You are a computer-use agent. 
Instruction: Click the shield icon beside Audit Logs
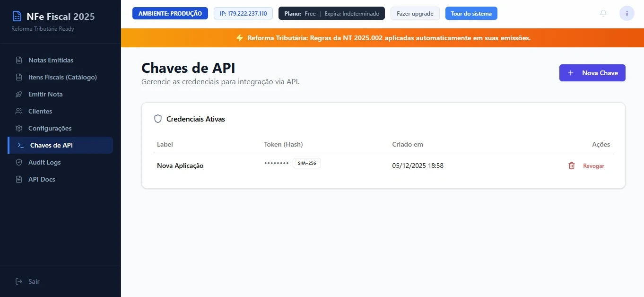(x=19, y=162)
